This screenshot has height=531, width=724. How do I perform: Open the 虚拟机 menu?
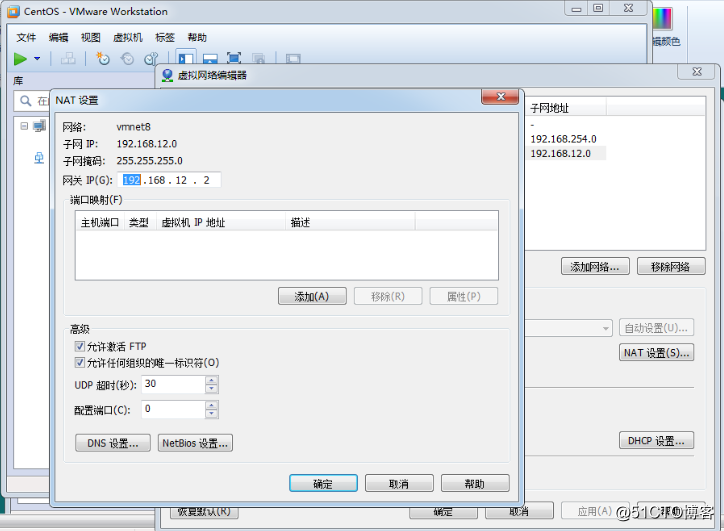tap(128, 37)
